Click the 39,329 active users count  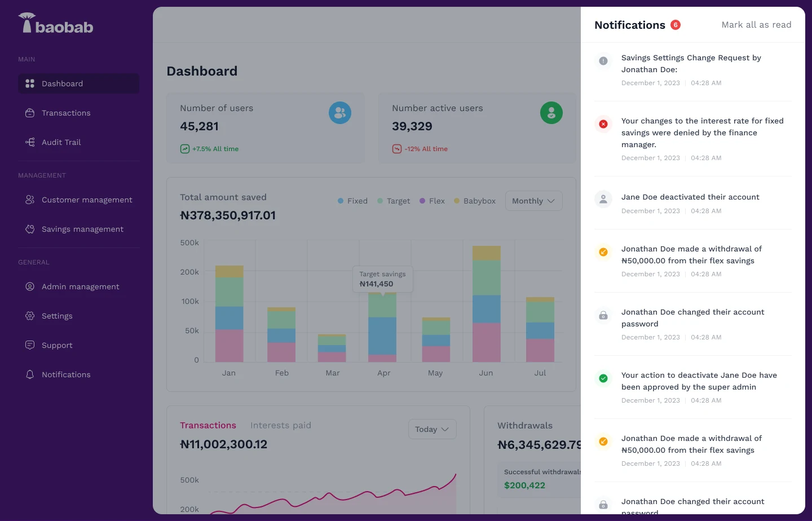pyautogui.click(x=412, y=126)
